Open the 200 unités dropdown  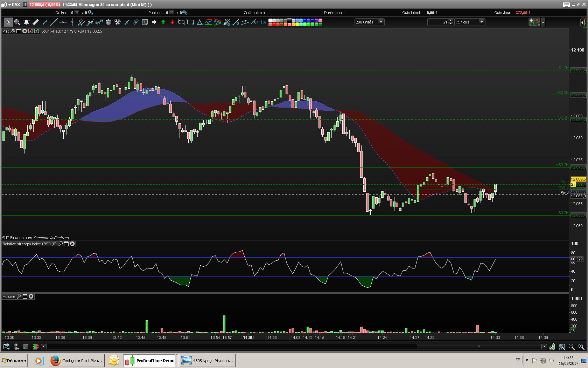[369, 22]
